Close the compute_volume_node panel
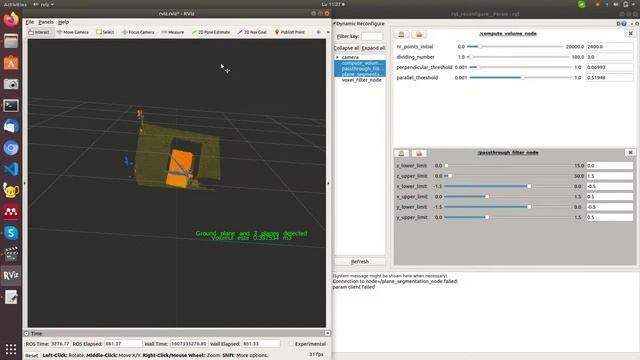Image resolution: width=640 pixels, height=360 pixels. tap(630, 33)
